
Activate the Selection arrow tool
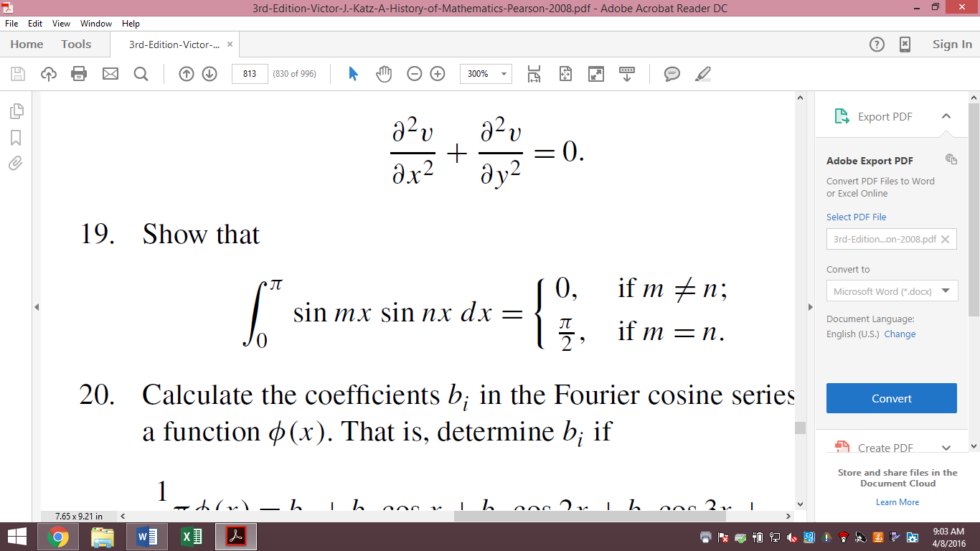click(x=353, y=73)
